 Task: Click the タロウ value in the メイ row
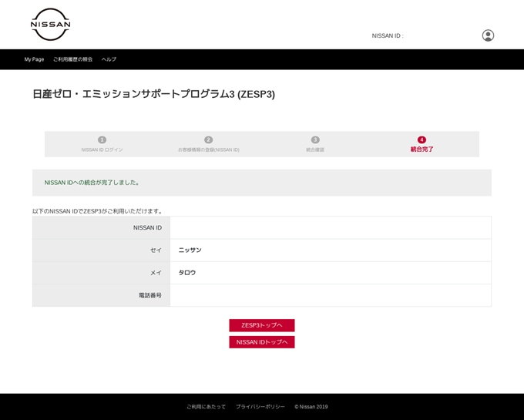187,273
